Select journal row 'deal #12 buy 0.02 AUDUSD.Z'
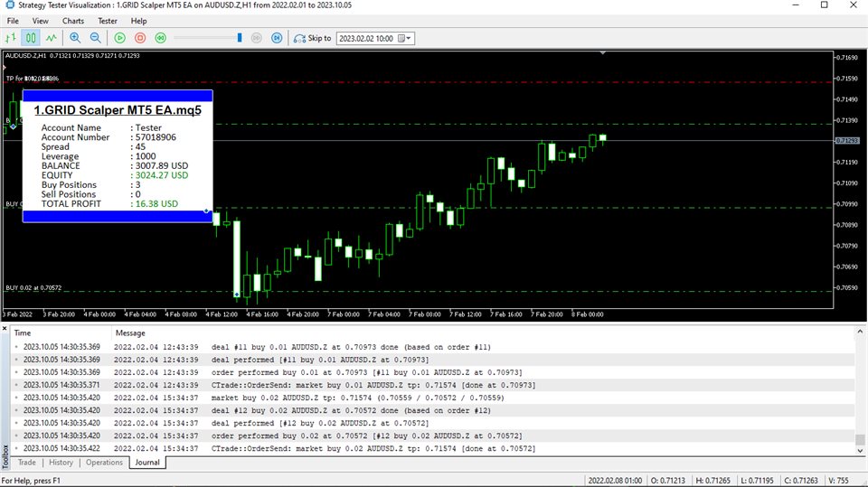Image resolution: width=868 pixels, height=487 pixels. click(433, 410)
